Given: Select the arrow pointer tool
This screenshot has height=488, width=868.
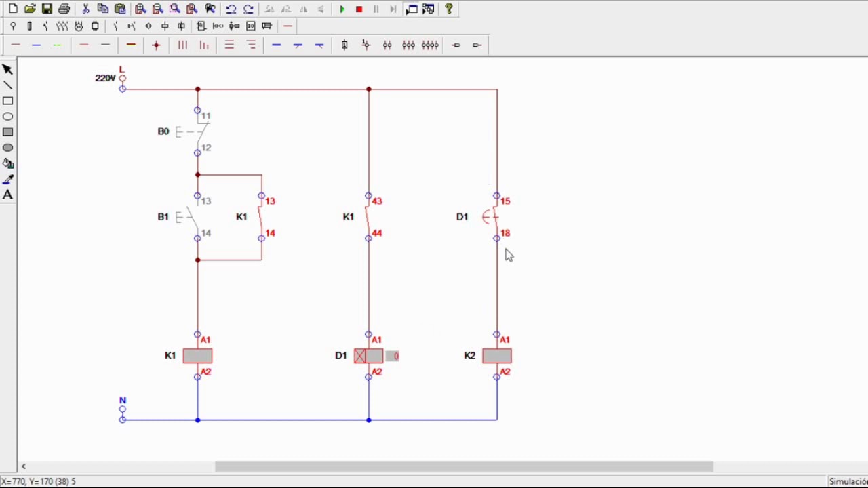Looking at the screenshot, I should click(7, 69).
